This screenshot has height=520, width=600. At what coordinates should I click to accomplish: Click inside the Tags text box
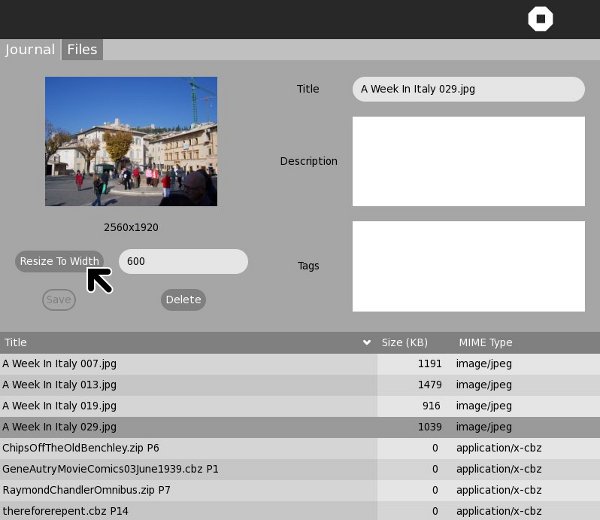tap(468, 266)
